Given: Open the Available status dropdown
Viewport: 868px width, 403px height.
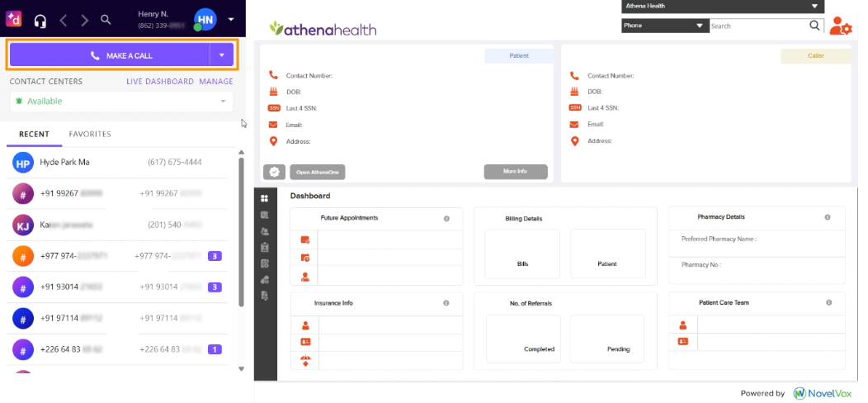Looking at the screenshot, I should click(x=122, y=102).
